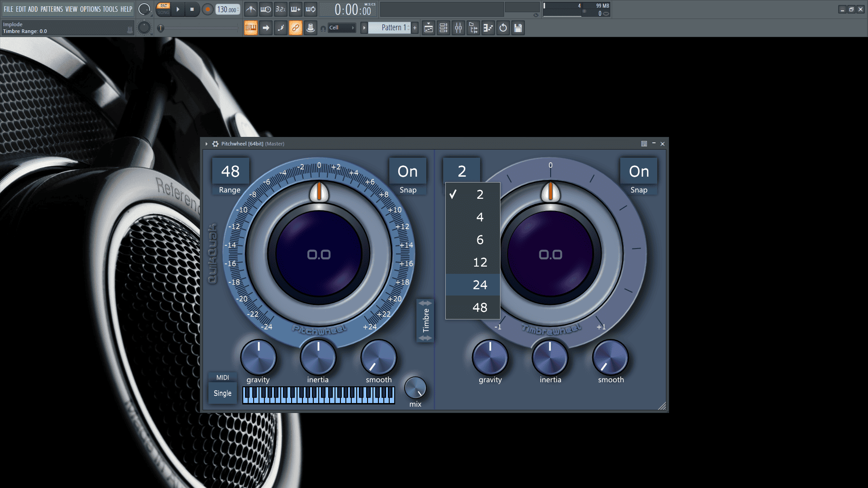Open the Channel rack icon

coord(443,28)
